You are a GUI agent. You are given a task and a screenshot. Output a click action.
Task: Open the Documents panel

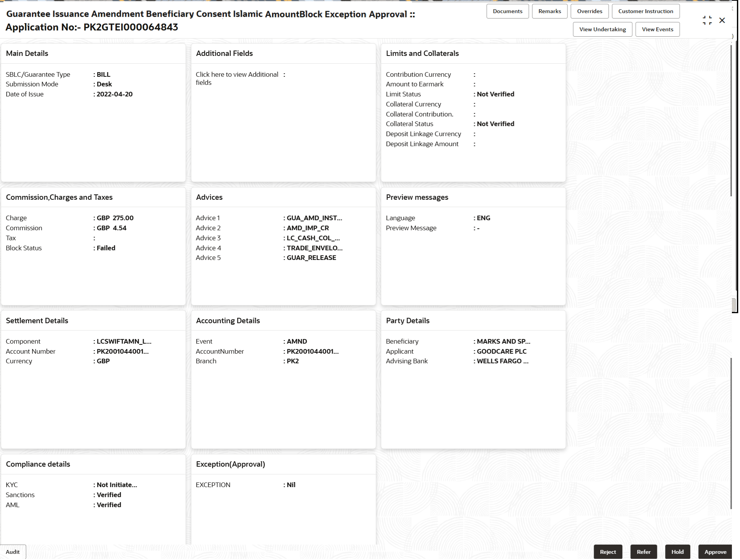pos(507,11)
